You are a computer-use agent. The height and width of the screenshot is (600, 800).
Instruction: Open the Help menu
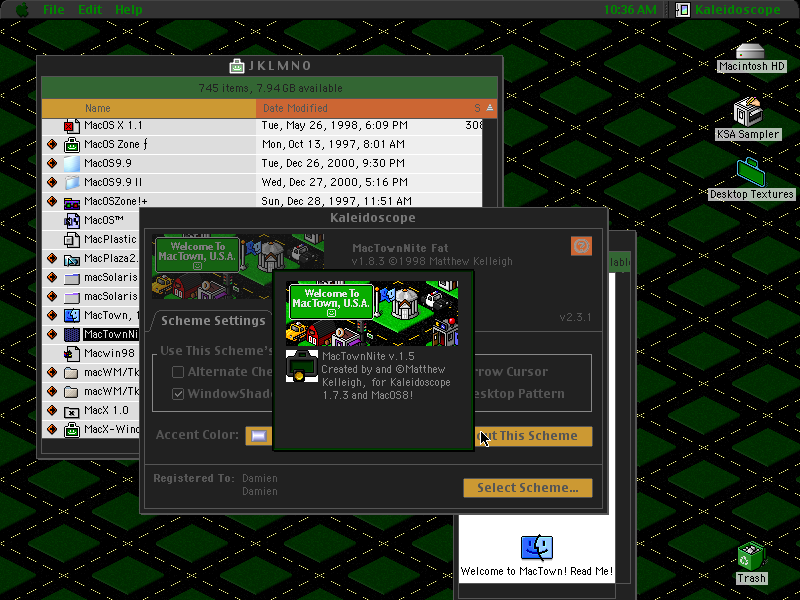pyautogui.click(x=129, y=10)
